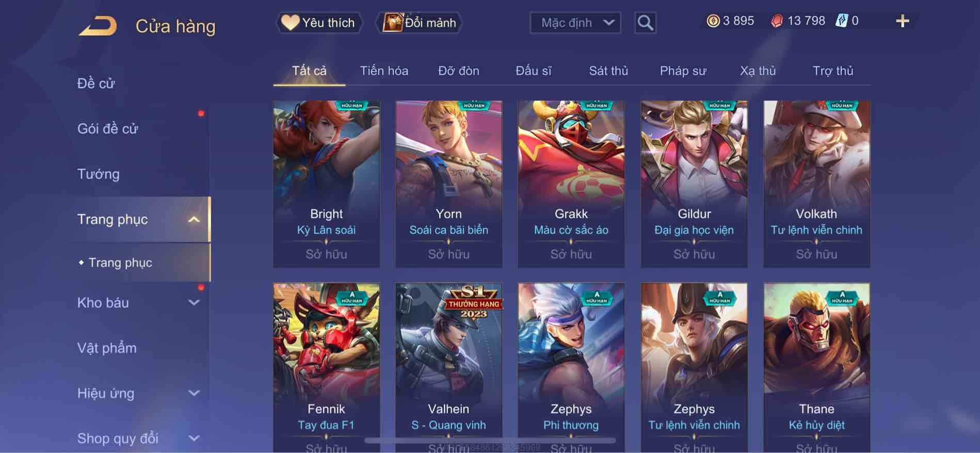Open the search magnifier icon
This screenshot has width=980, height=453.
pyautogui.click(x=645, y=23)
